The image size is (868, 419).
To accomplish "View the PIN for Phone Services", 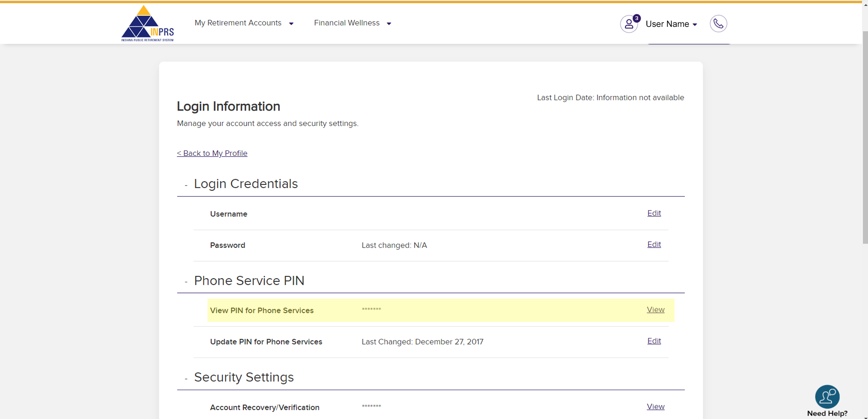I will click(x=655, y=309).
